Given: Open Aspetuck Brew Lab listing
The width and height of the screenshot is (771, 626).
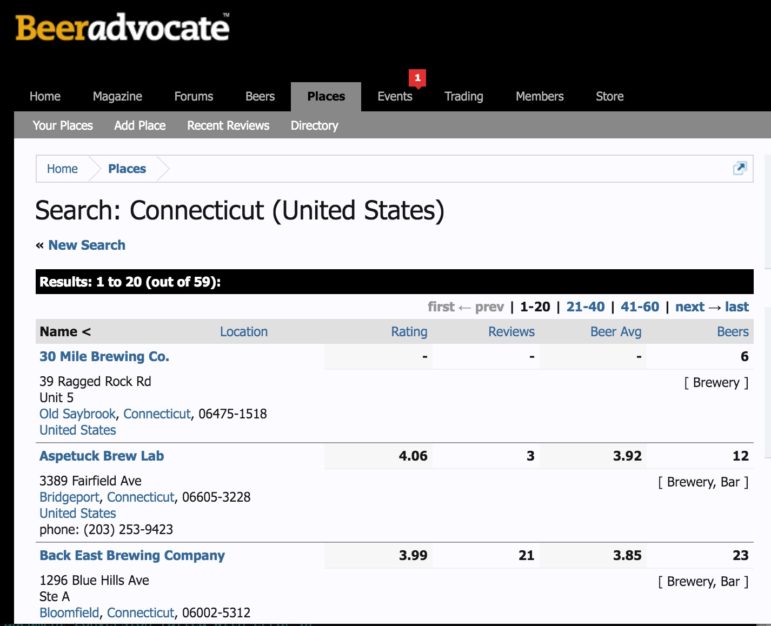Looking at the screenshot, I should [102, 456].
